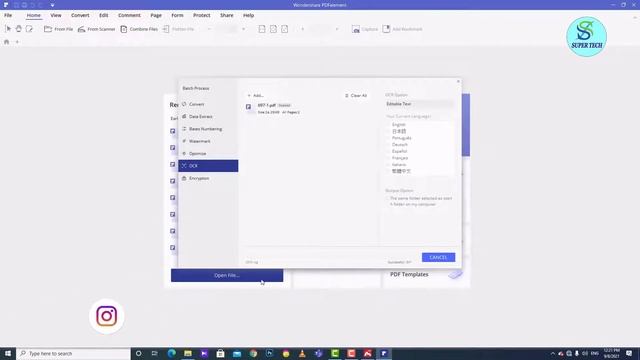
Task: Open the Form menu
Action: [177, 15]
